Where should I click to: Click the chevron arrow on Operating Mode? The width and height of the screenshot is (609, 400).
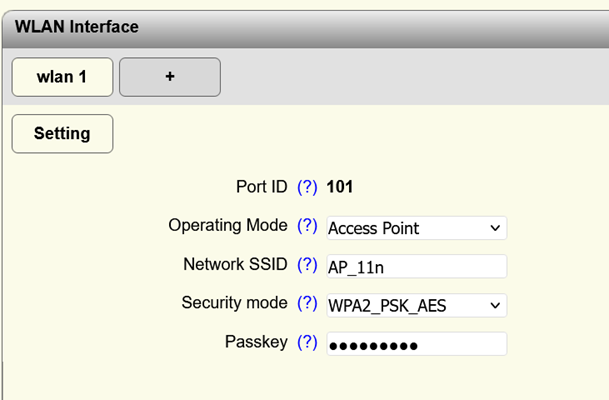[x=494, y=228]
